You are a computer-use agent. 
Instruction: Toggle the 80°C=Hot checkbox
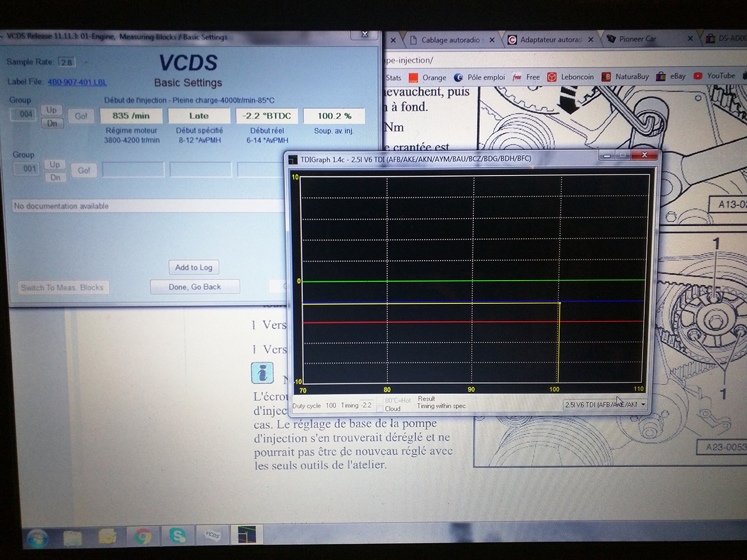[380, 401]
